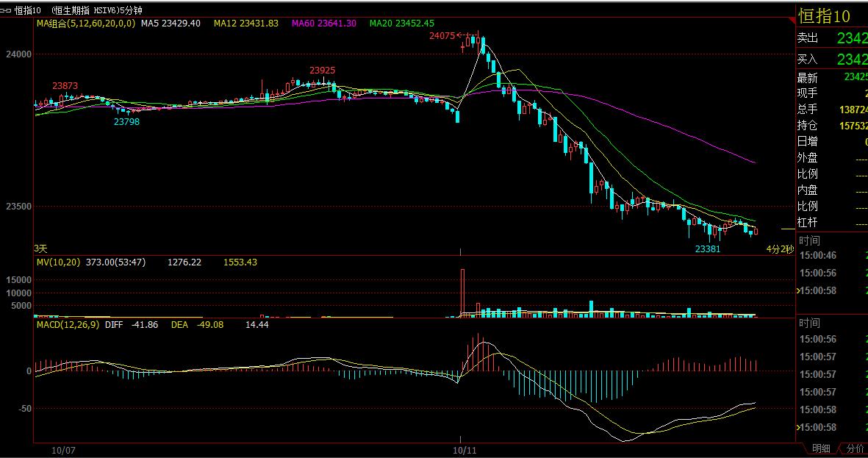Click the DIFF -41.86 readout
Viewport: 868px width, 458px height.
pos(132,324)
